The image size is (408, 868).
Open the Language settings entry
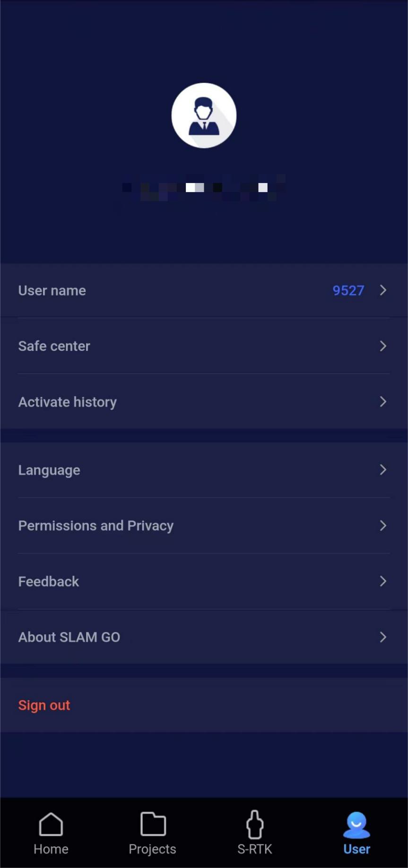[49, 470]
